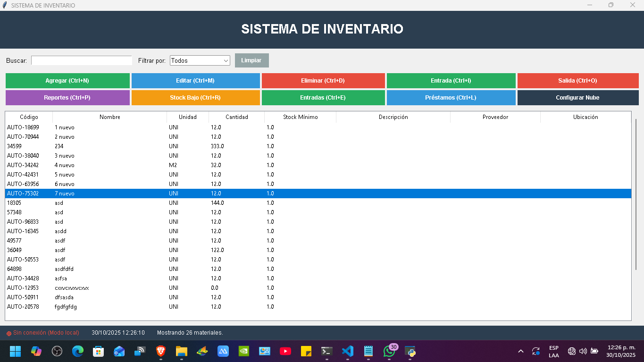This screenshot has width=644, height=362.
Task: Open WhatsApp from the taskbar
Action: [x=389, y=351]
